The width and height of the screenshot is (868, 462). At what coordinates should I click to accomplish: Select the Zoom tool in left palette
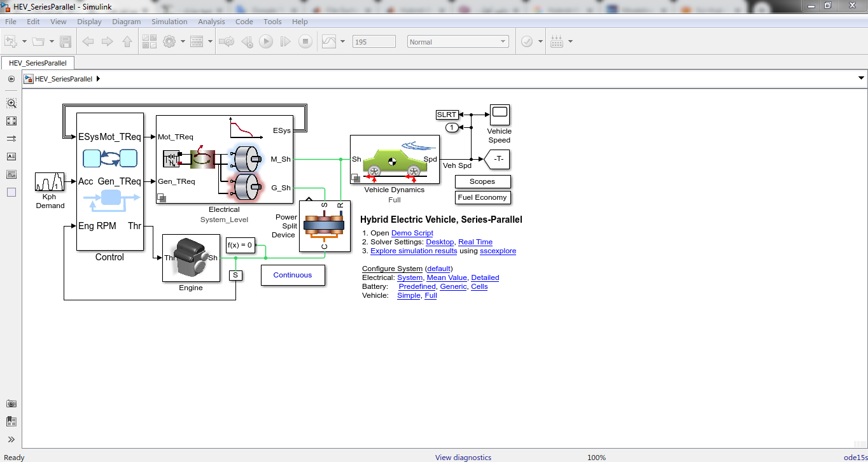(11, 103)
